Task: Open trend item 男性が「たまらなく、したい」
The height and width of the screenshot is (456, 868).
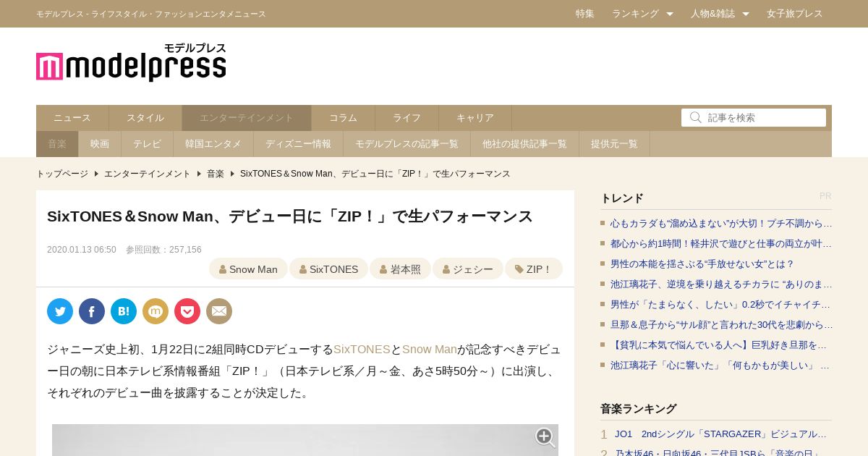Action: point(721,305)
